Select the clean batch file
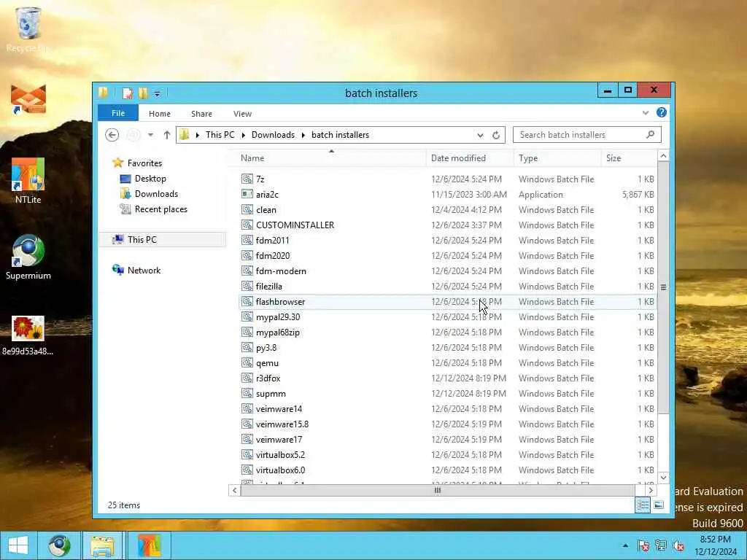Viewport: 747px width, 560px height. [x=448, y=209]
